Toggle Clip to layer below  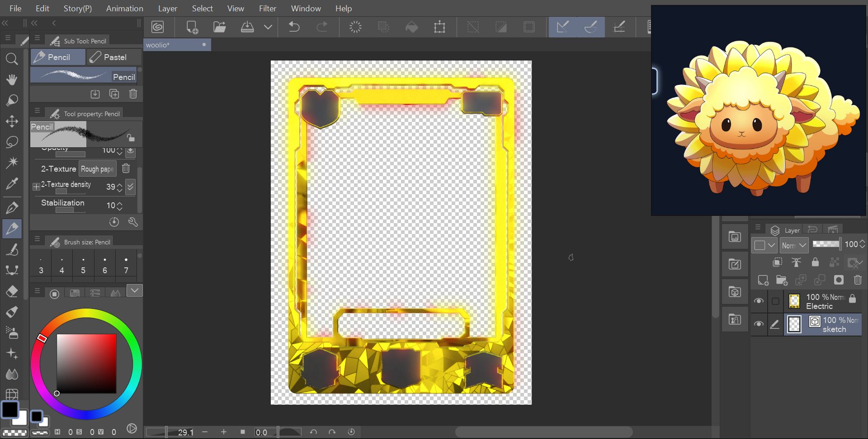pos(778,262)
